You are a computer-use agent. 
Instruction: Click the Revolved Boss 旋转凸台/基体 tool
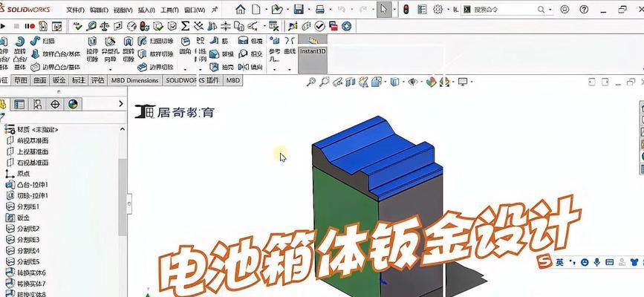[20, 53]
